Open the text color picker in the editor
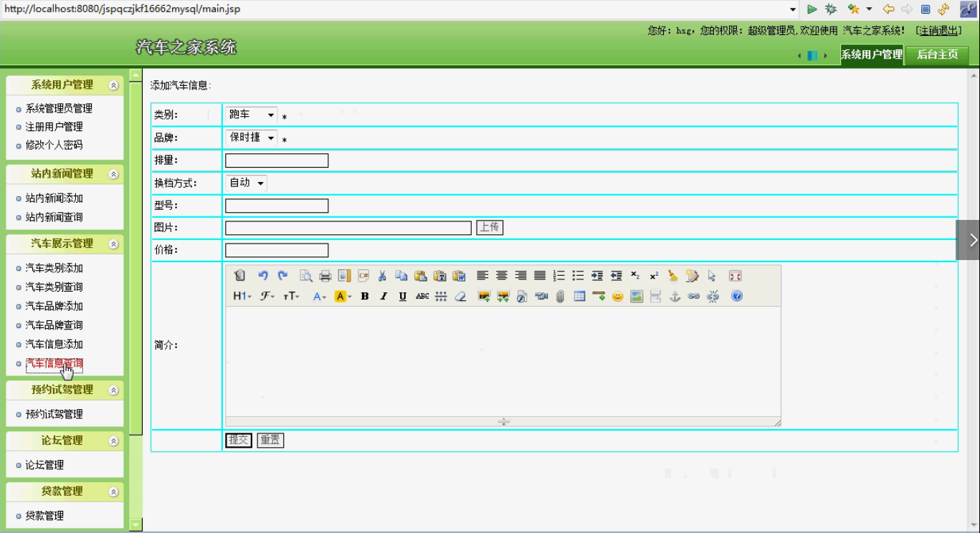The image size is (980, 533). (x=320, y=296)
